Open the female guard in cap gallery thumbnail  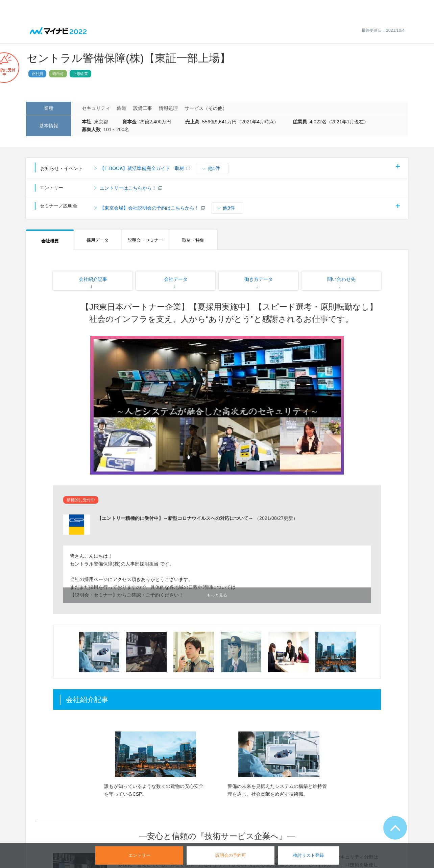[x=241, y=652]
